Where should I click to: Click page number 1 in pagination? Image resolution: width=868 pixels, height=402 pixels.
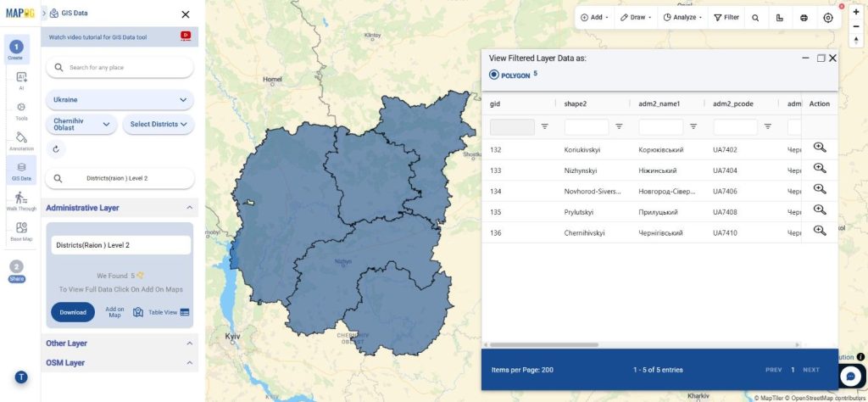click(793, 370)
